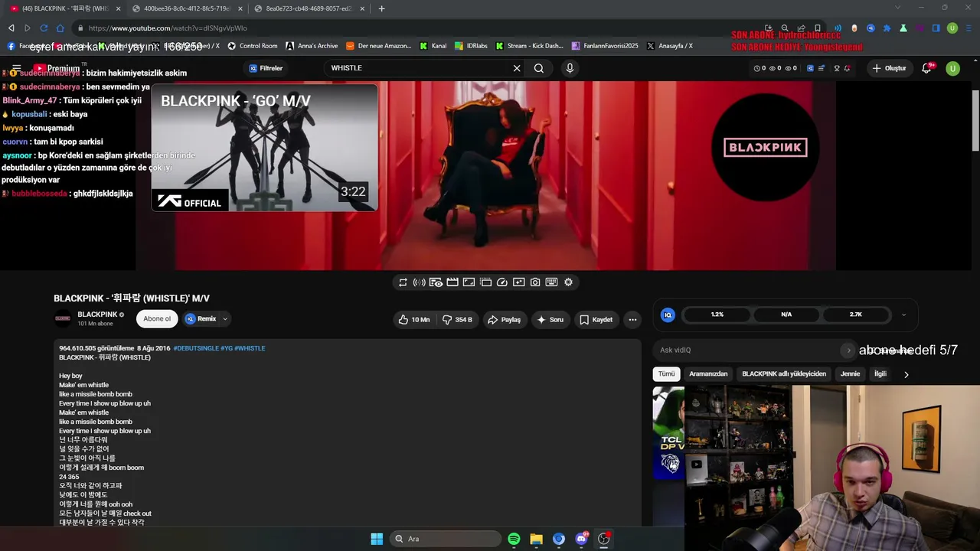The width and height of the screenshot is (980, 551).
Task: Click the round BLACKPINK logo watermark
Action: point(766,148)
